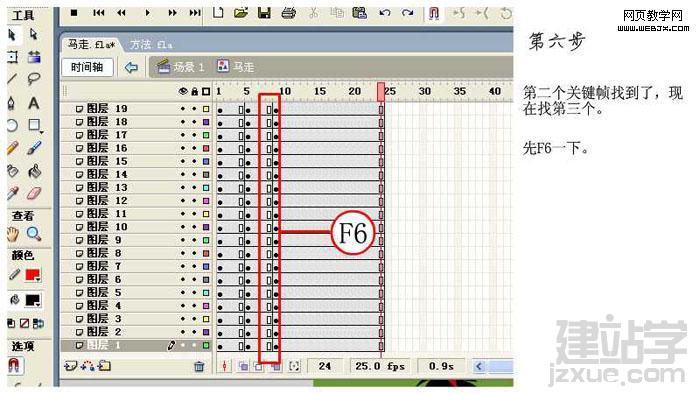Expand the Rectangle tool options arrow
This screenshot has height=394, width=700.
click(x=41, y=133)
